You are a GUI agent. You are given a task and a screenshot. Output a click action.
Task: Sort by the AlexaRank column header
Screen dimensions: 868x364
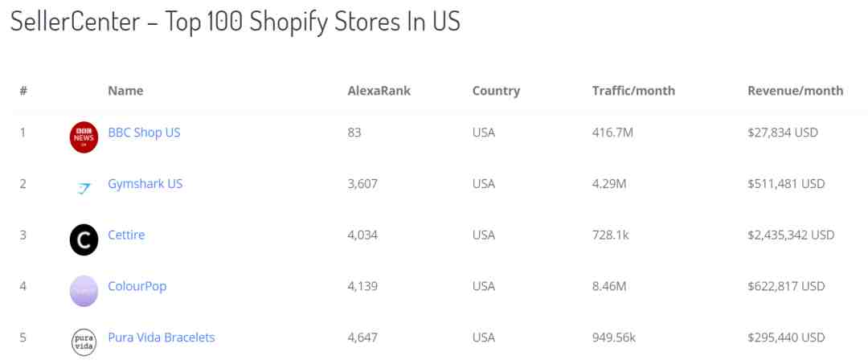(x=379, y=91)
